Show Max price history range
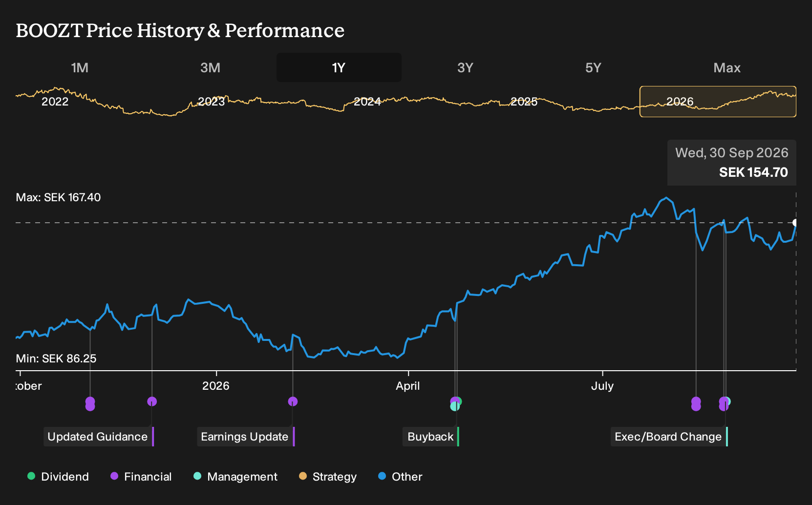 727,67
